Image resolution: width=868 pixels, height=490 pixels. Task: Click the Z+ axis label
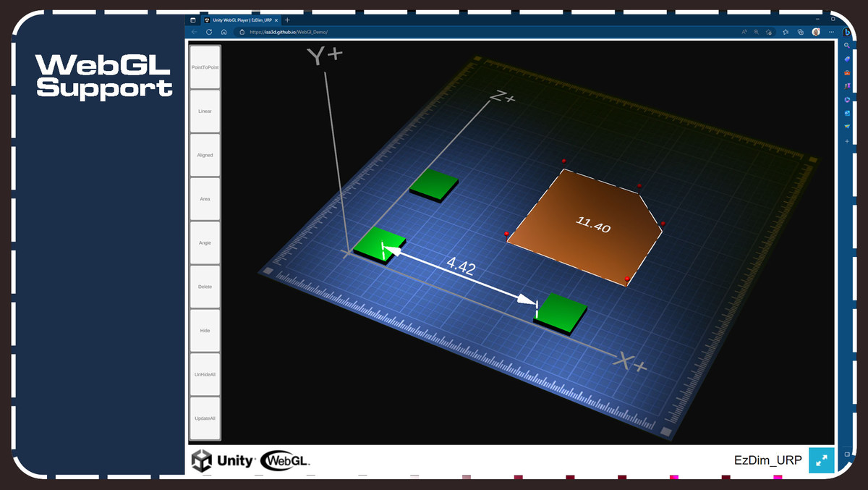[x=503, y=96]
